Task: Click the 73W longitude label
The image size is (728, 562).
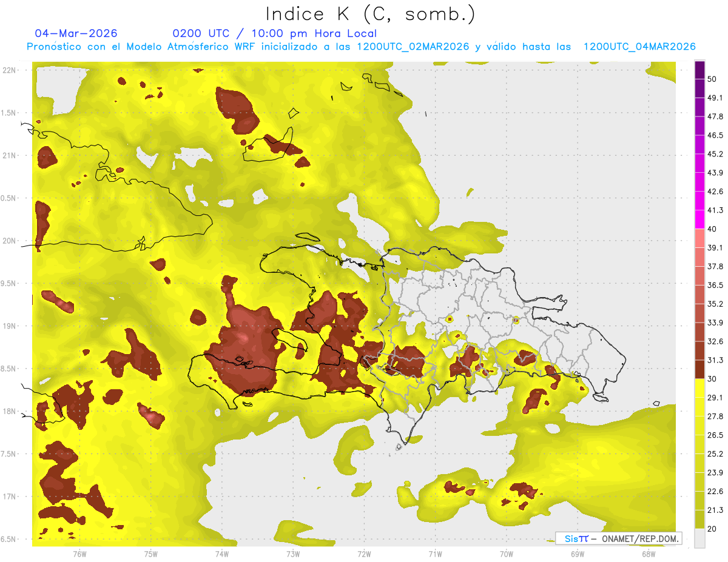Action: tap(293, 554)
